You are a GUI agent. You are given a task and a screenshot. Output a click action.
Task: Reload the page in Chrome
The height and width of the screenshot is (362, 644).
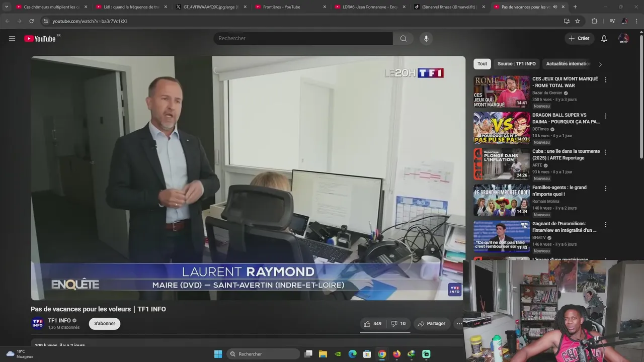point(31,21)
